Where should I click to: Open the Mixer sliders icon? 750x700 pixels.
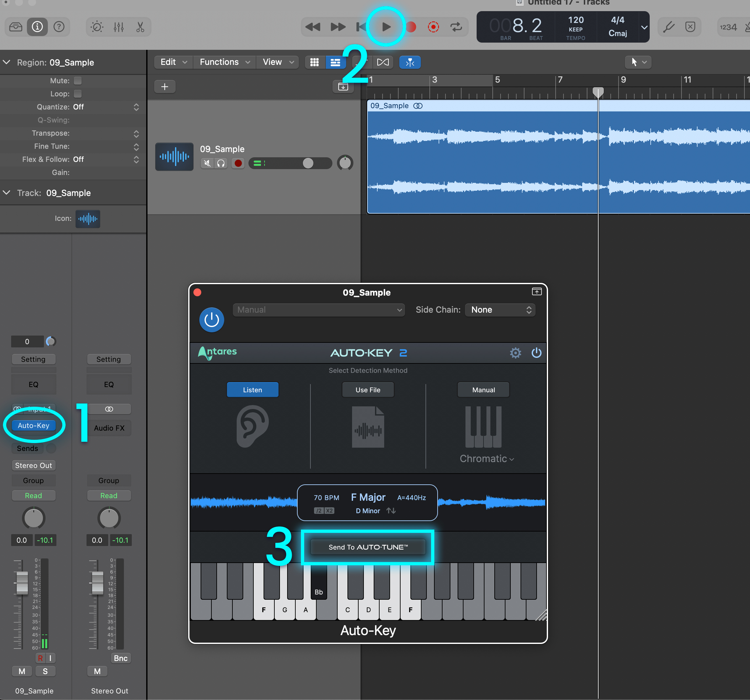(x=118, y=27)
